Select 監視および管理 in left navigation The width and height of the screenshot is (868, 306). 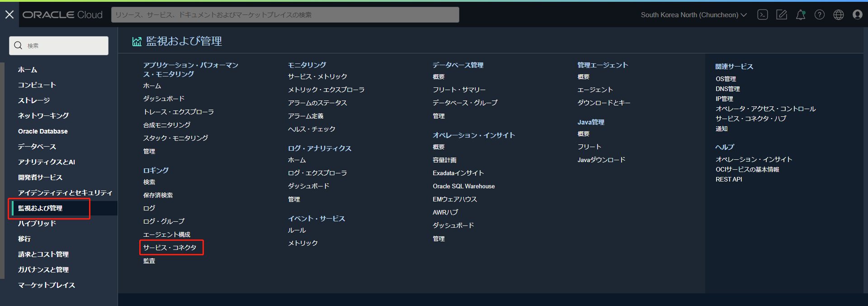point(40,208)
